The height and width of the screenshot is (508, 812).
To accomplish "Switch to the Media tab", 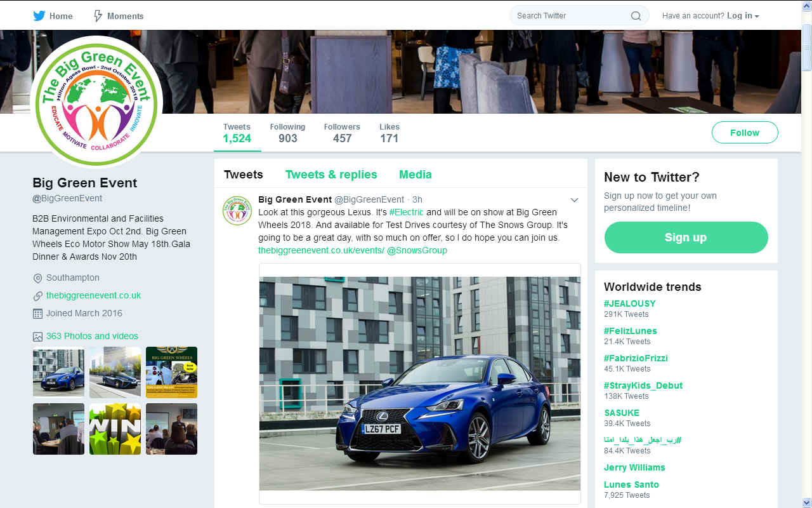I will (416, 175).
